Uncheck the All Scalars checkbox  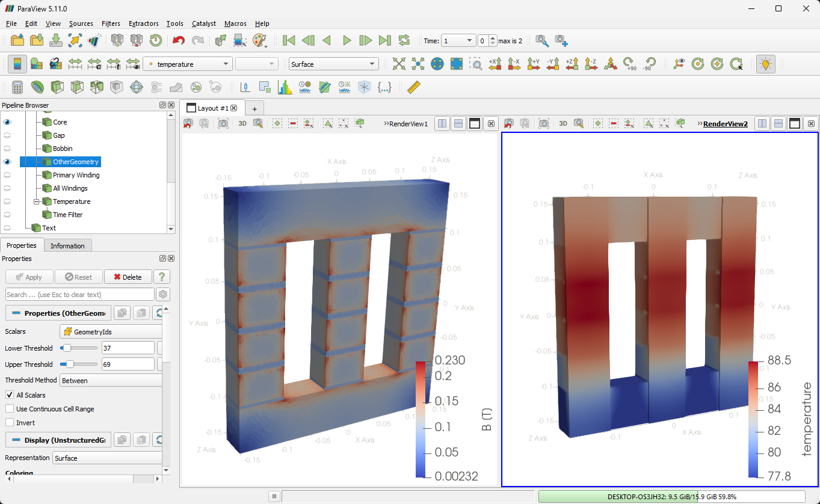point(10,395)
